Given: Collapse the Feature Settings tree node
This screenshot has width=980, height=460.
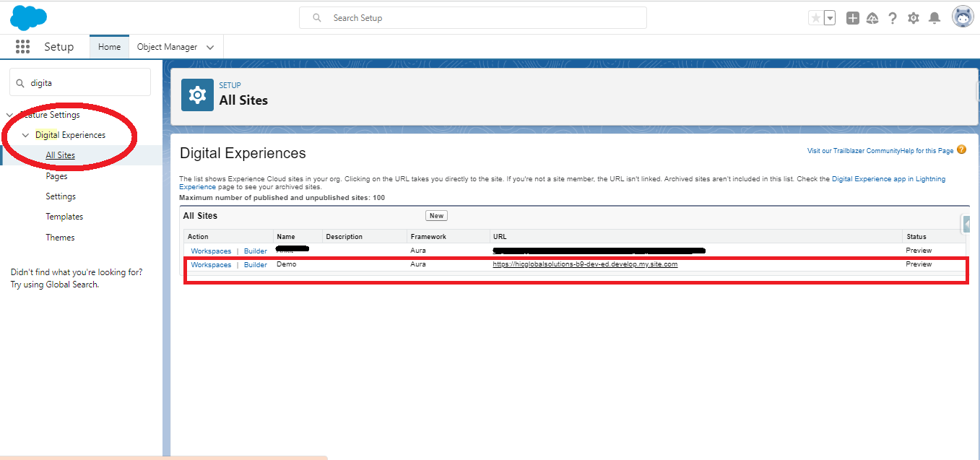Looking at the screenshot, I should point(9,115).
